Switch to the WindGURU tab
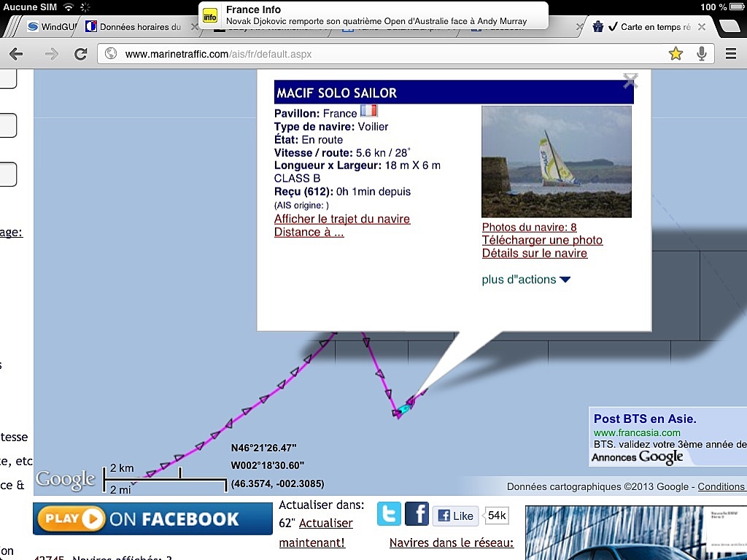 point(52,27)
